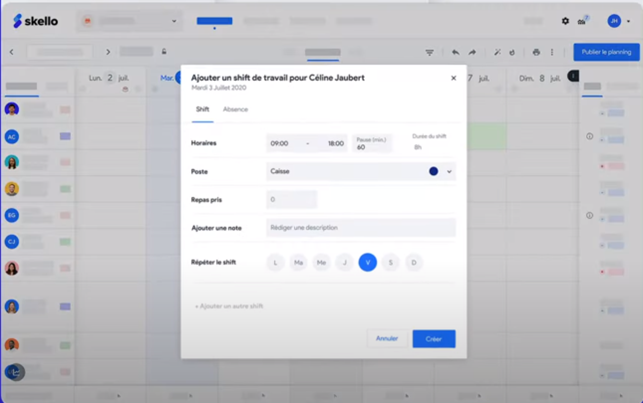The height and width of the screenshot is (403, 643).
Task: Open the filter icon in planning toolbar
Action: [429, 52]
